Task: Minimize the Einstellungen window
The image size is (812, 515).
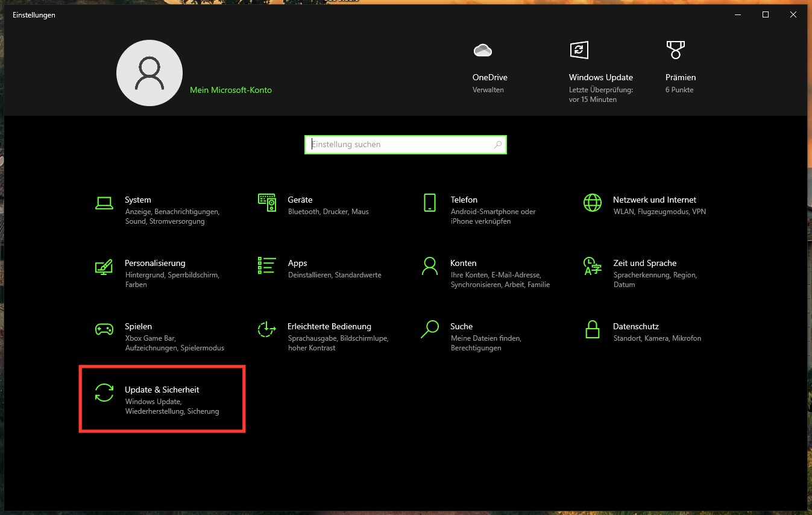Action: [738, 15]
